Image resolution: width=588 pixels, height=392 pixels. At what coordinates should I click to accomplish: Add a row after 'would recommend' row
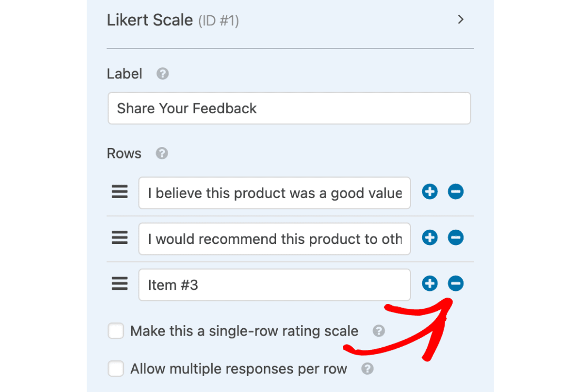430,238
